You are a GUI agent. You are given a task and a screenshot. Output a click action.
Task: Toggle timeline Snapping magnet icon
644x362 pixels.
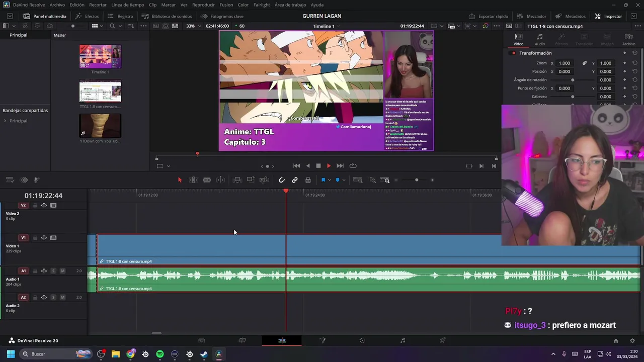point(282,180)
